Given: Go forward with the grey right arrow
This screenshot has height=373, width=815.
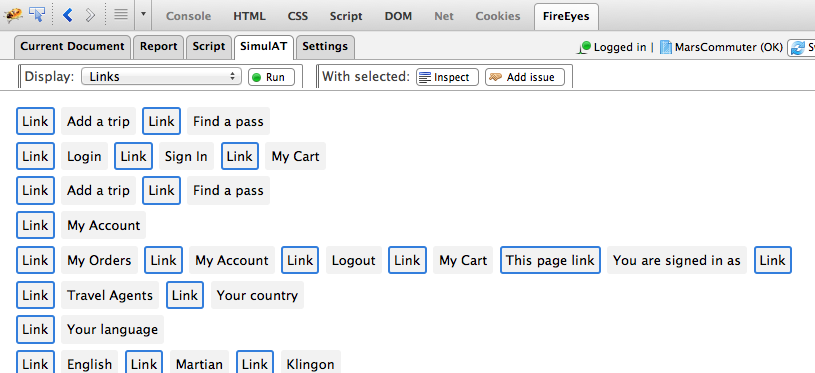Looking at the screenshot, I should click(90, 15).
